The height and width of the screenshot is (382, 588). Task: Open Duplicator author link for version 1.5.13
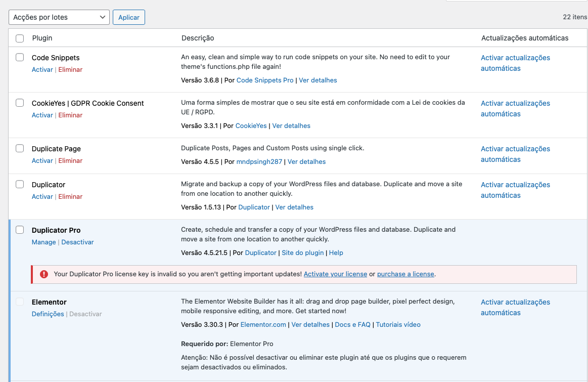[254, 207]
